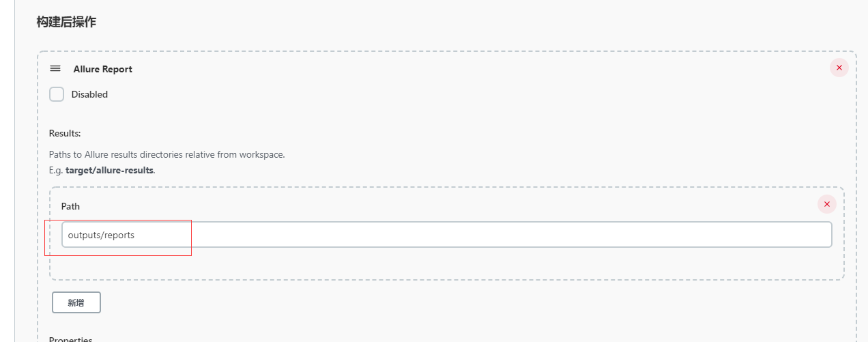868x342 pixels.
Task: Click the E.g. example line prefix
Action: tap(56, 170)
